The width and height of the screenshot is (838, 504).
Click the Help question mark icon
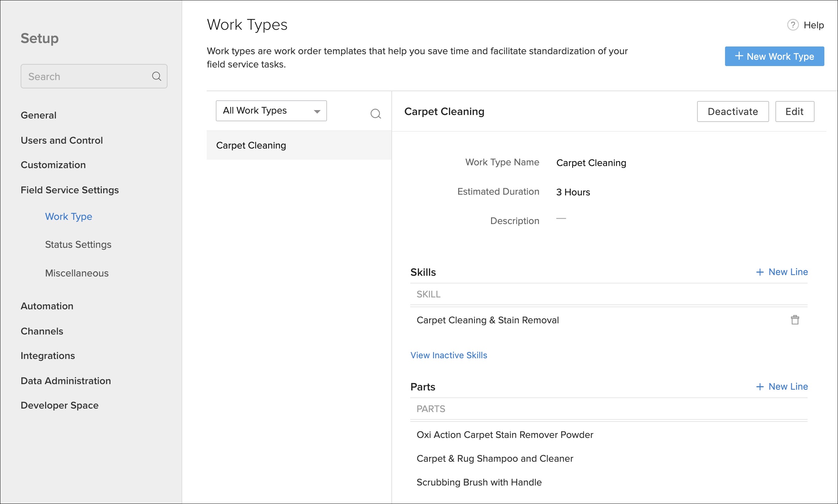coord(793,25)
